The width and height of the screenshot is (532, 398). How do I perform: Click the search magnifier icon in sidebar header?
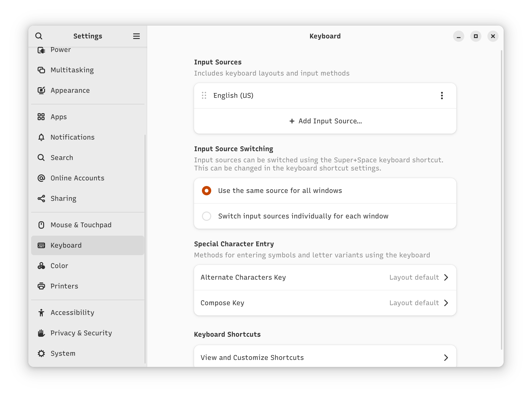coord(39,36)
